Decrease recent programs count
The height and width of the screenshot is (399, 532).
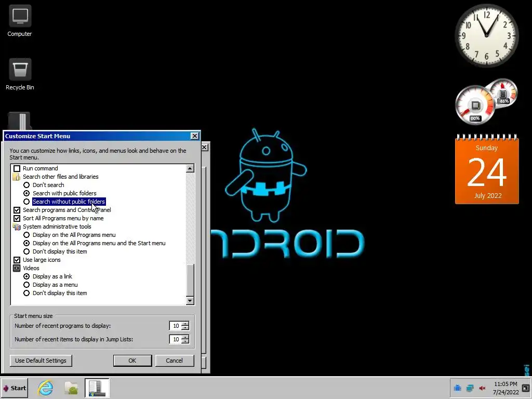[x=185, y=328]
